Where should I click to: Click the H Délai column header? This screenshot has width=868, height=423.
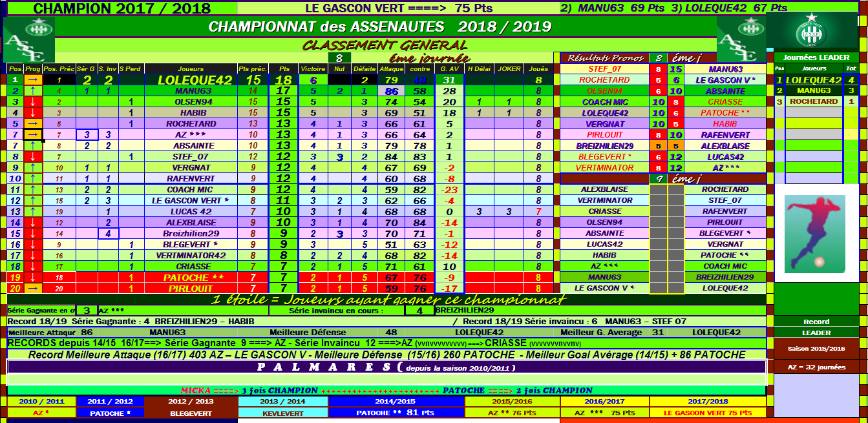point(480,69)
